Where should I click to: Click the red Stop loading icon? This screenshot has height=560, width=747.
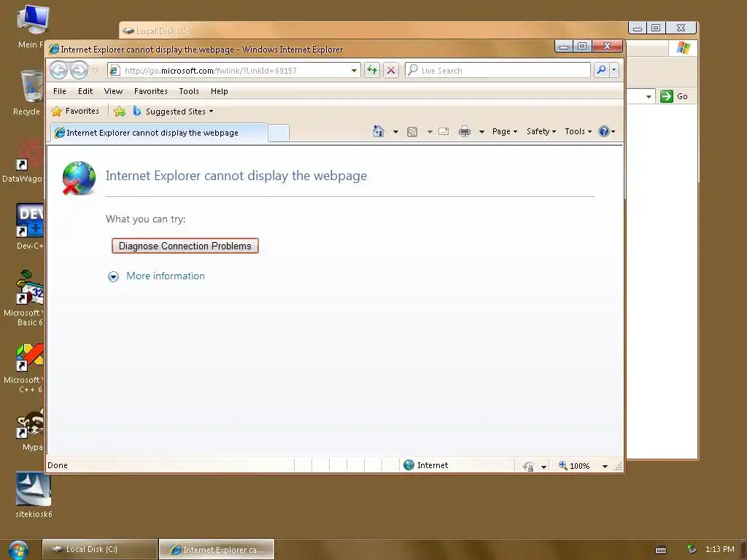[391, 71]
